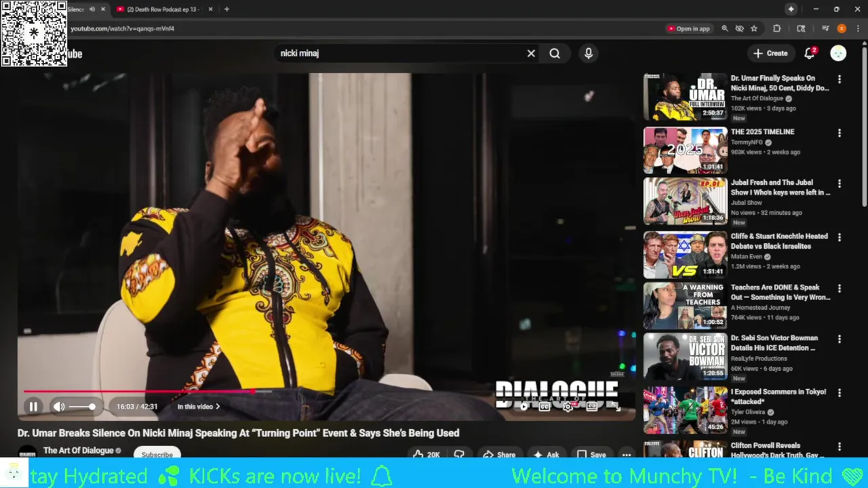Image resolution: width=868 pixels, height=488 pixels.
Task: Close the 'Death Row Podcast ep 13' tab
Action: pyautogui.click(x=210, y=9)
